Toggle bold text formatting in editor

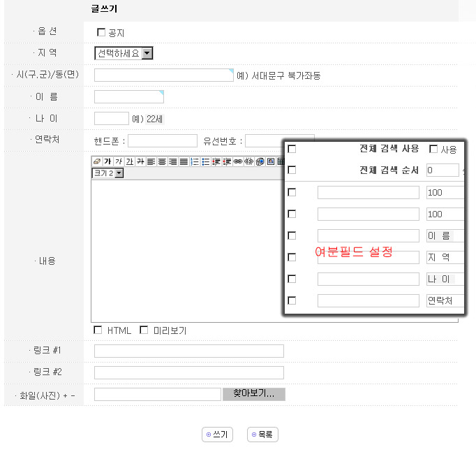[107, 161]
